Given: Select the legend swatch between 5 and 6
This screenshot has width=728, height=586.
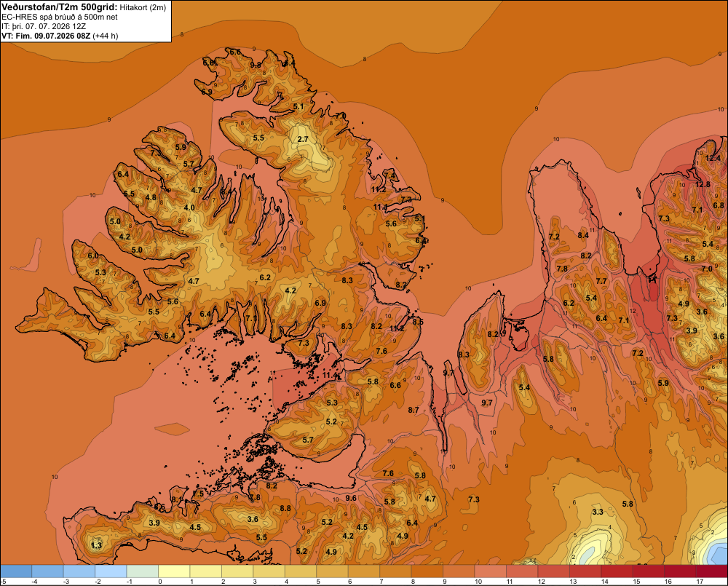Looking at the screenshot, I should click(x=332, y=571).
